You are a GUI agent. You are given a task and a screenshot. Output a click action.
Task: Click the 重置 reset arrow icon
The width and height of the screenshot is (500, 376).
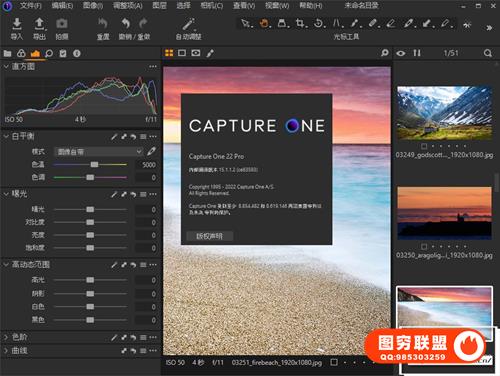pyautogui.click(x=103, y=24)
